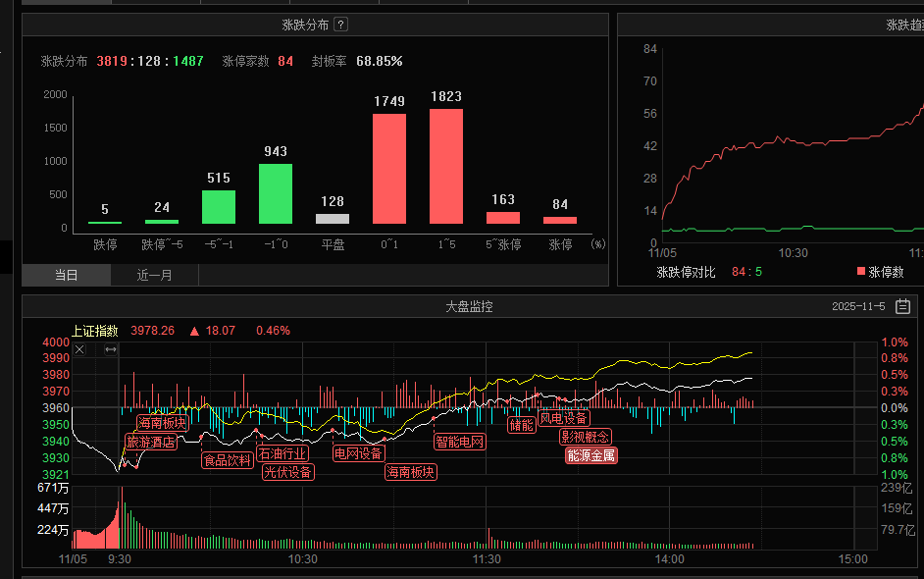
Task: Click the gray 平盘 bar
Action: (333, 219)
